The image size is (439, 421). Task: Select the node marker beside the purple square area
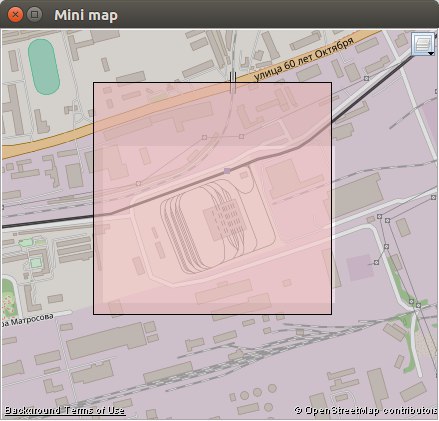pyautogui.click(x=376, y=262)
